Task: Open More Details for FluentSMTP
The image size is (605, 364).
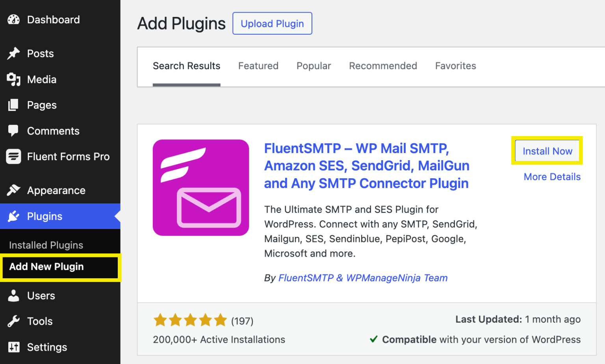Action: click(552, 177)
